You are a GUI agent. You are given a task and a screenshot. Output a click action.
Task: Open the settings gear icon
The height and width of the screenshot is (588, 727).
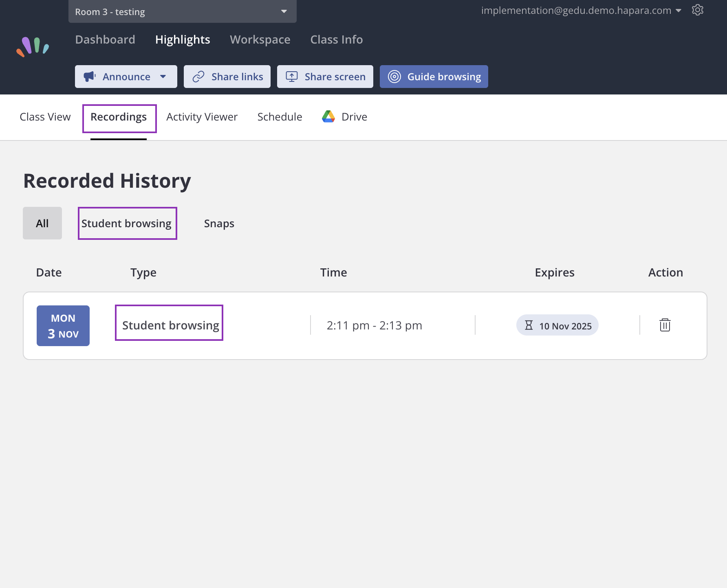coord(698,10)
